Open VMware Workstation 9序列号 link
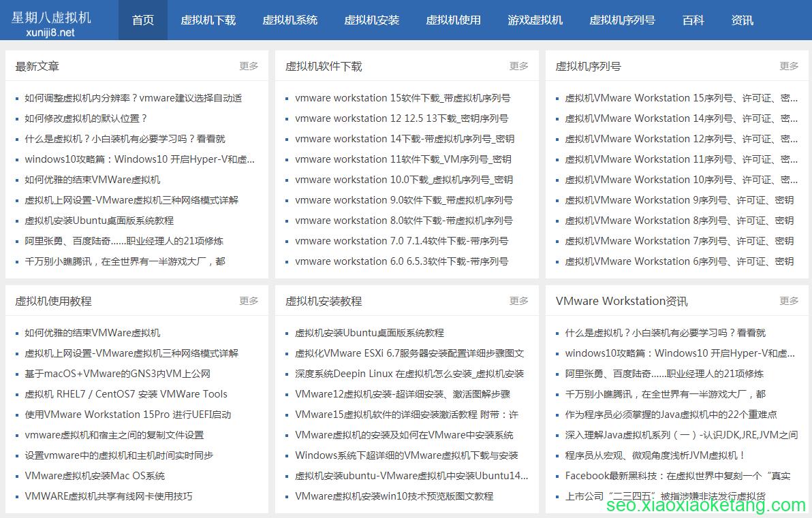This screenshot has width=812, height=518. tap(679, 200)
